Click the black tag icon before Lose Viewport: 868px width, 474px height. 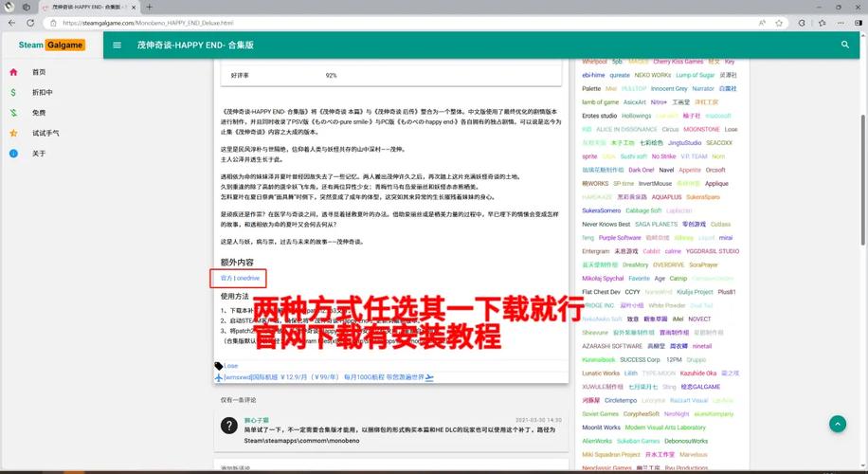pyautogui.click(x=219, y=366)
